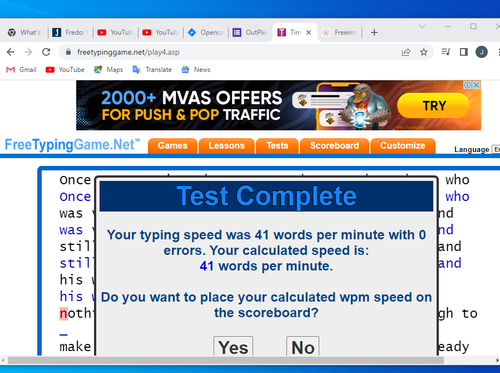Close the ad with X icon
This screenshot has width=500, height=373.
(x=477, y=85)
